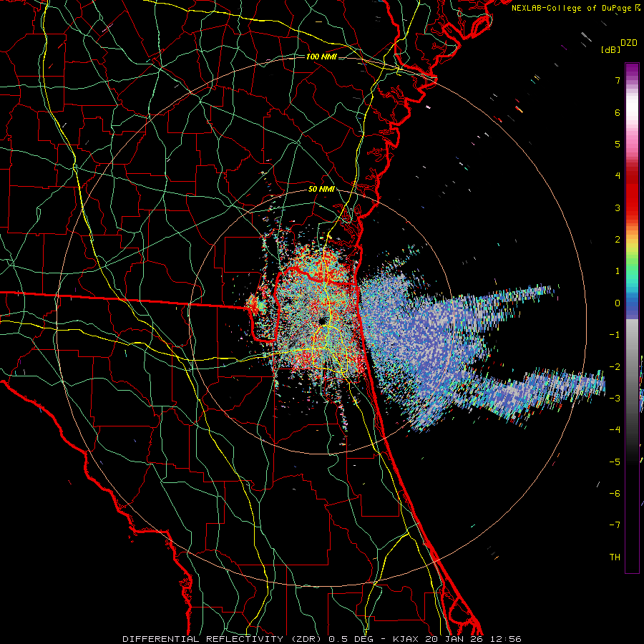This screenshot has height=644, width=644.
Task: Click the ZDR color scale bar
Action: (x=632, y=318)
